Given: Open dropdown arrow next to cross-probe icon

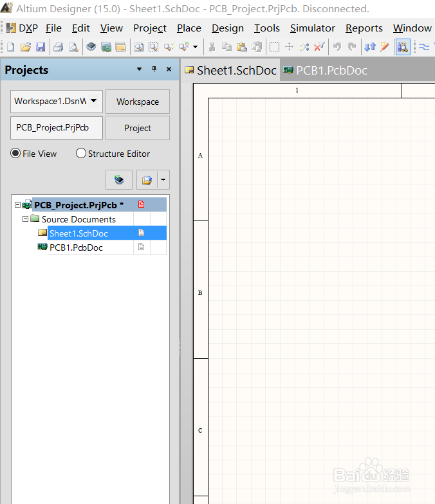Looking at the screenshot, I should (x=196, y=48).
